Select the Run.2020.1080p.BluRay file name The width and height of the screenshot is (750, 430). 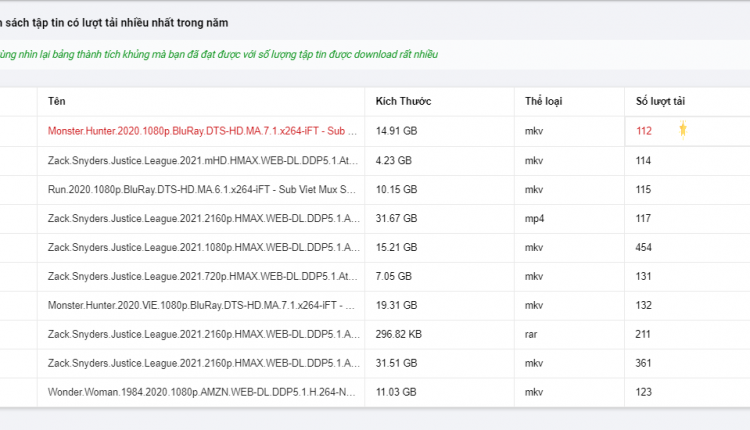point(201,189)
